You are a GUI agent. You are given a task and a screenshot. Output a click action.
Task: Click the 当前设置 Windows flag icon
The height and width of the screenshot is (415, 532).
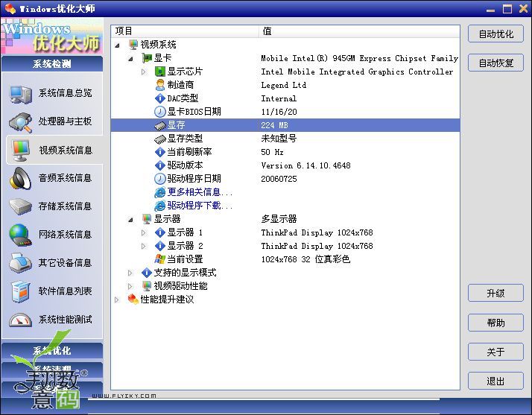[x=159, y=259]
